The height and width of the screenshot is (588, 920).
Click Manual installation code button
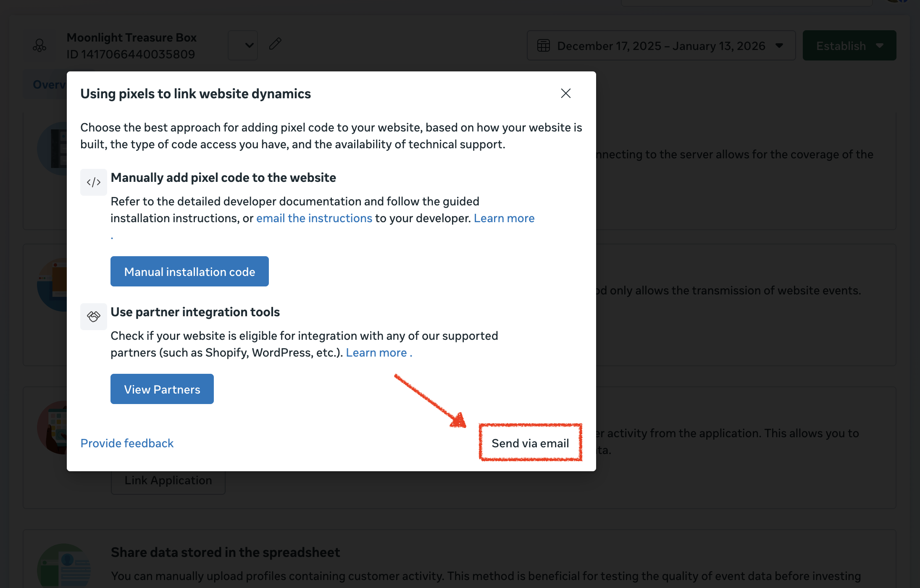click(x=189, y=271)
